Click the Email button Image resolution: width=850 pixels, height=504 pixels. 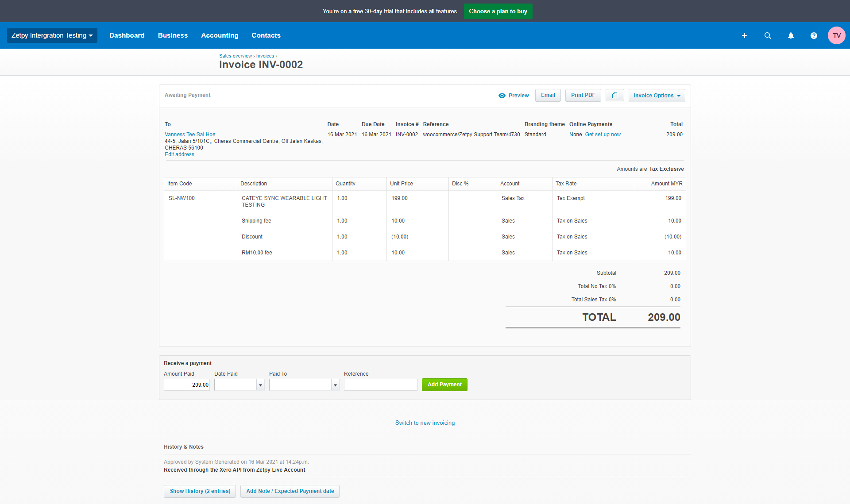(x=548, y=95)
